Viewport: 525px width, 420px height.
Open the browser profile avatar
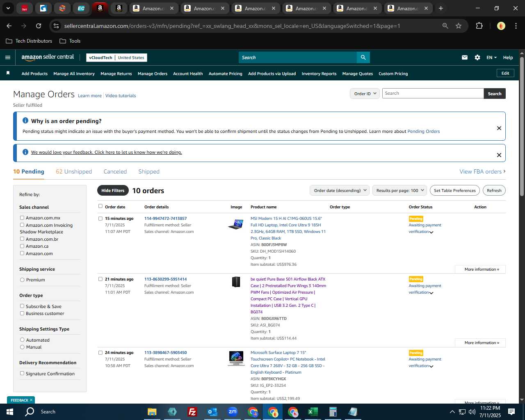pyautogui.click(x=501, y=26)
